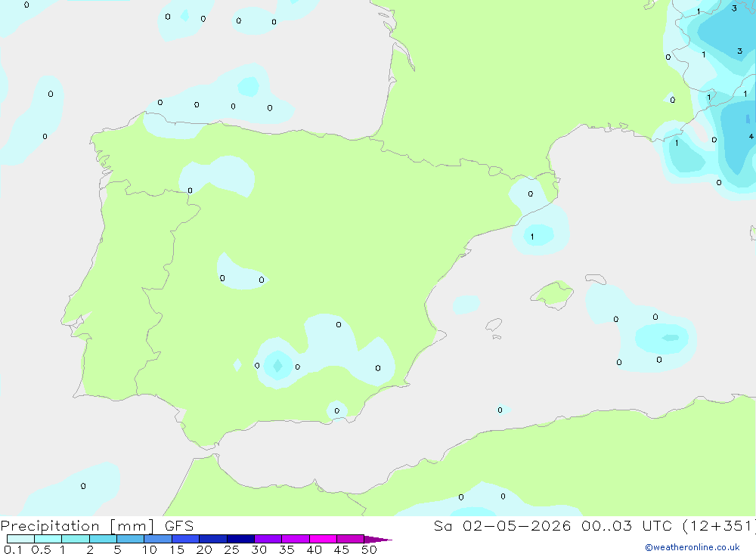Choose the 10–15 mm legend color swatch
This screenshot has height=554, width=756.
pyautogui.click(x=158, y=539)
